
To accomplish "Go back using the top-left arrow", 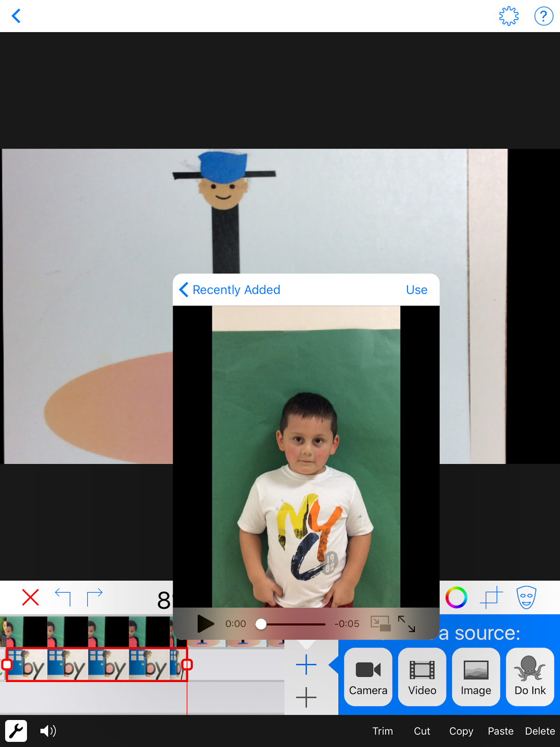I will (16, 16).
